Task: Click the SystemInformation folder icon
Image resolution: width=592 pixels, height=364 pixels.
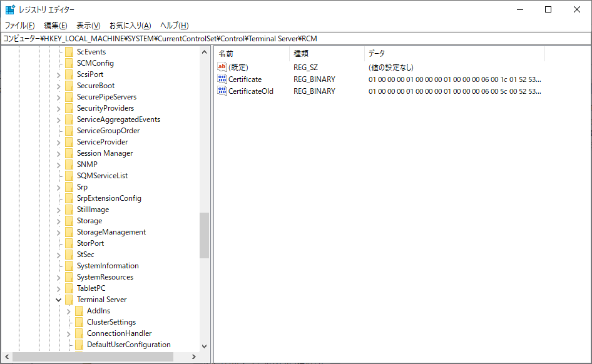Action: (x=69, y=266)
